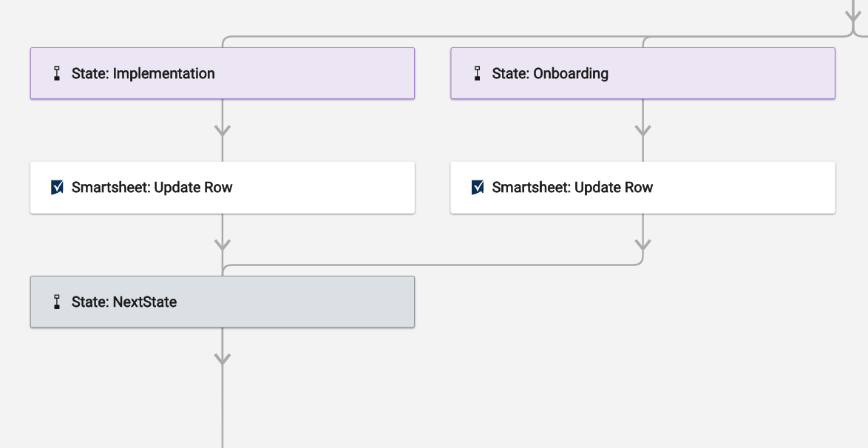This screenshot has width=868, height=448.
Task: Open the purple Implementation state box
Action: (223, 73)
